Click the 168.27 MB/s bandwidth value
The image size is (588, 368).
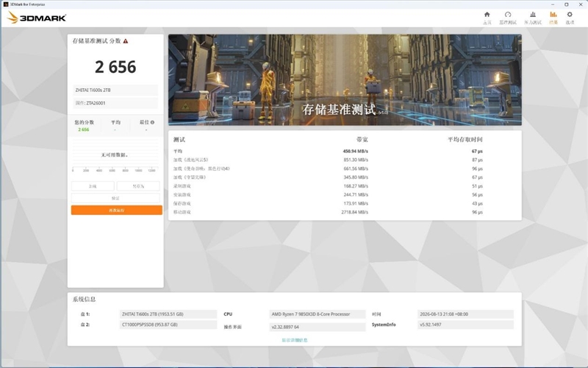[x=356, y=186]
